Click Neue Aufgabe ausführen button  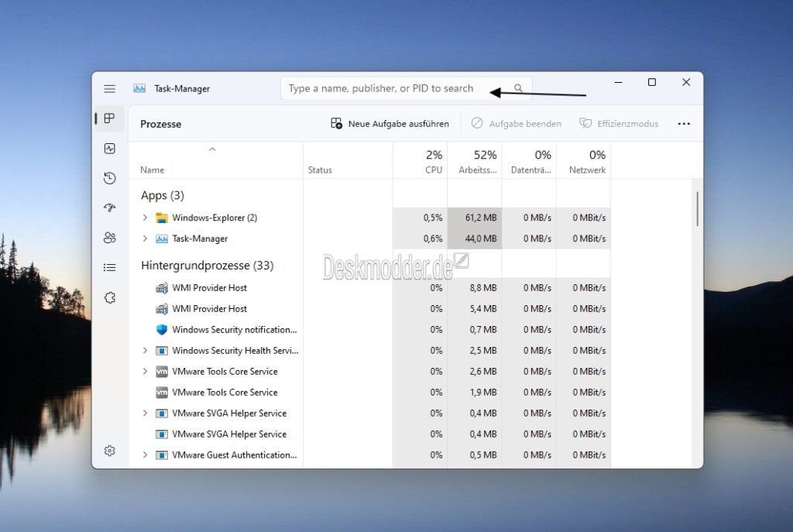click(x=390, y=124)
